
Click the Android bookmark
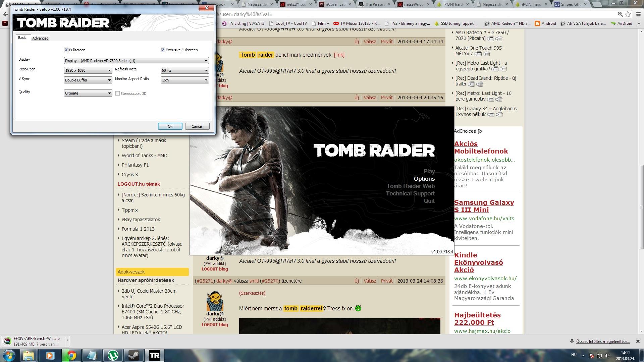[545, 23]
